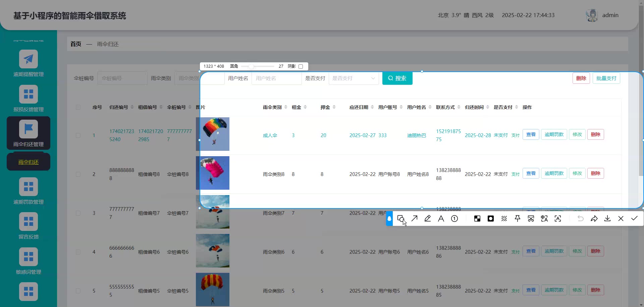
Task: Pin the screenshot to screen
Action: [518, 219]
